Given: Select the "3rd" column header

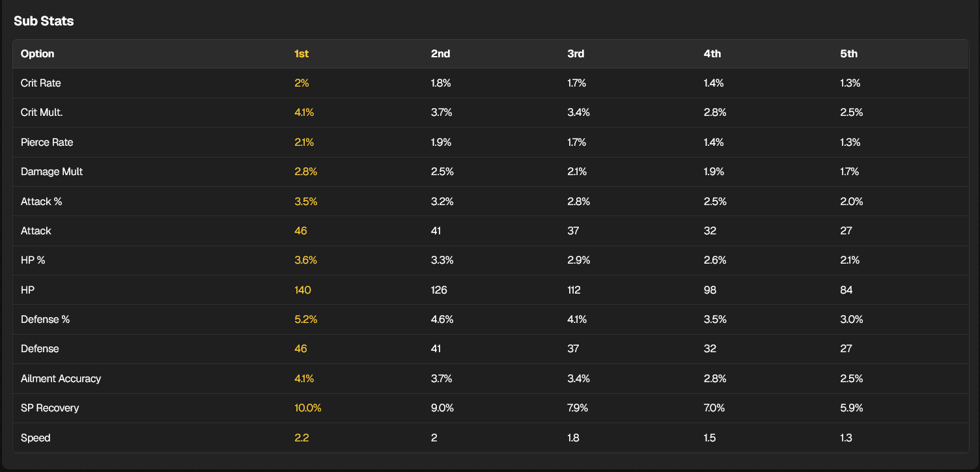Looking at the screenshot, I should pyautogui.click(x=576, y=54).
